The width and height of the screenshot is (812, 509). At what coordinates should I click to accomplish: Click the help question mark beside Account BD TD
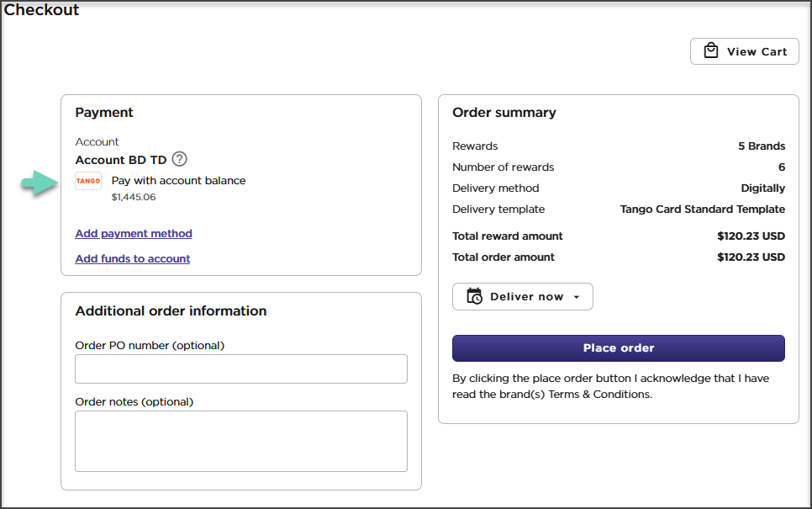pyautogui.click(x=179, y=159)
